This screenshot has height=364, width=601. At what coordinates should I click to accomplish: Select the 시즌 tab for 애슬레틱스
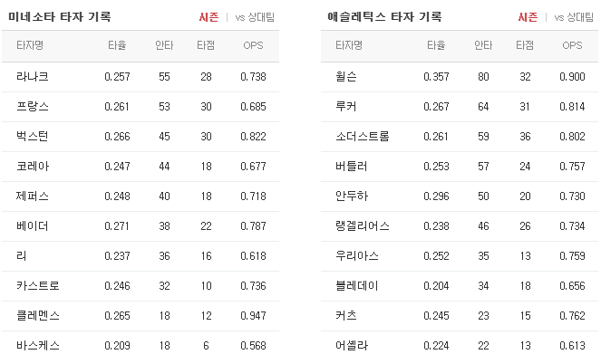[x=528, y=17]
